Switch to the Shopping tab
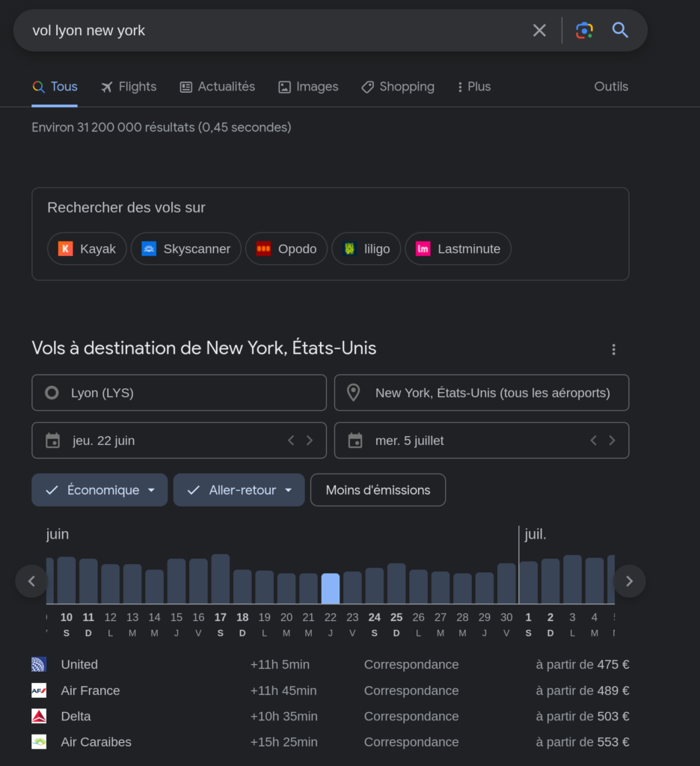This screenshot has width=700, height=766. (x=398, y=87)
